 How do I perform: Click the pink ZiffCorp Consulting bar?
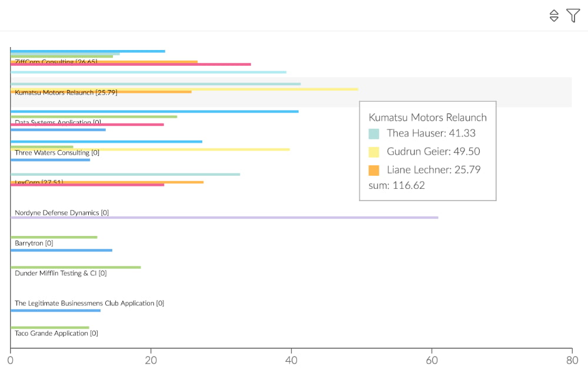pyautogui.click(x=131, y=65)
